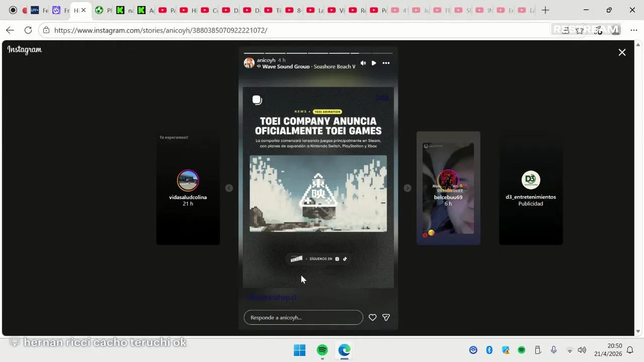This screenshot has height=362, width=644.
Task: Open the d3_entretenimientos sponsored story
Action: [531, 188]
